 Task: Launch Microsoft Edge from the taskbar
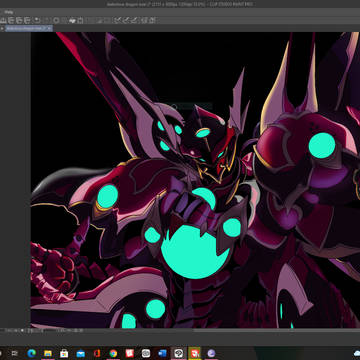tap(32, 353)
